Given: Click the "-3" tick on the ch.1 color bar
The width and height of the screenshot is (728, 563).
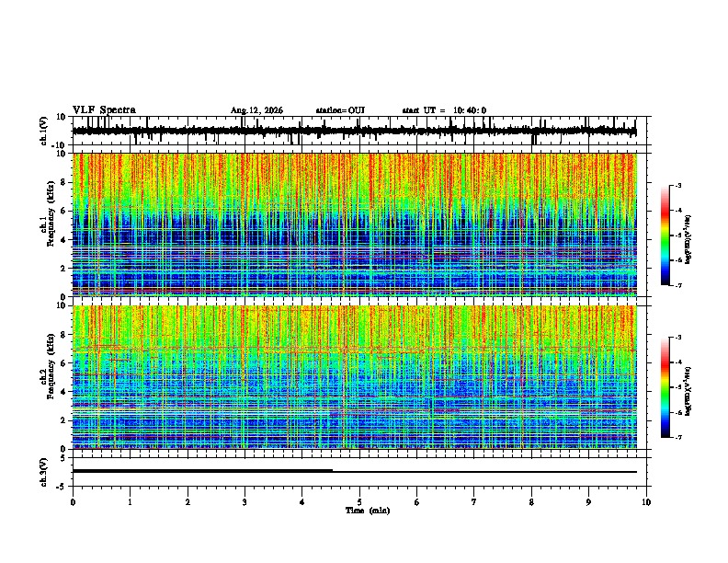Looking at the screenshot, I should click(x=677, y=185).
